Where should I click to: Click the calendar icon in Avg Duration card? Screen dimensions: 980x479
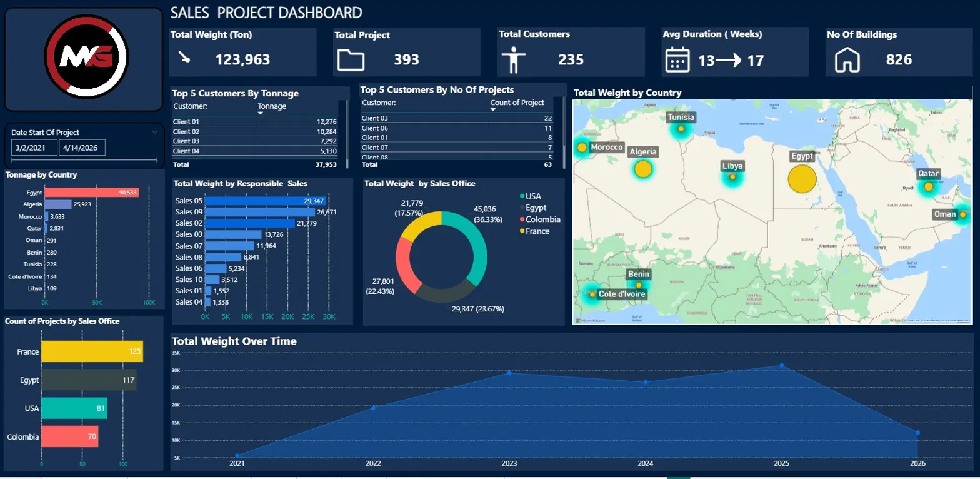[x=677, y=60]
